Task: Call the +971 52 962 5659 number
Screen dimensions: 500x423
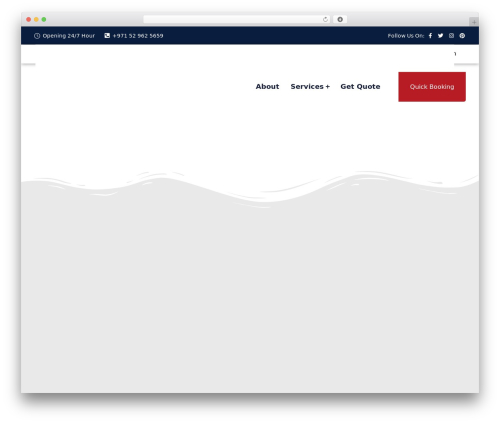Action: 138,36
